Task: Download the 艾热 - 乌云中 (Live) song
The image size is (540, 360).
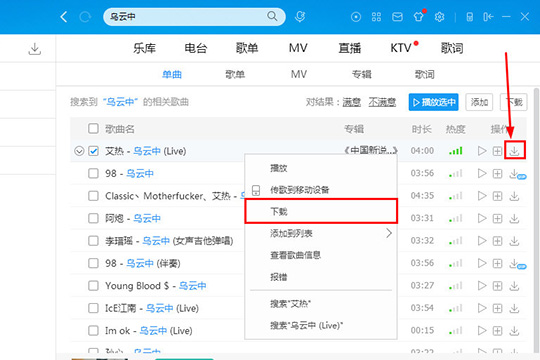Action: coord(515,150)
